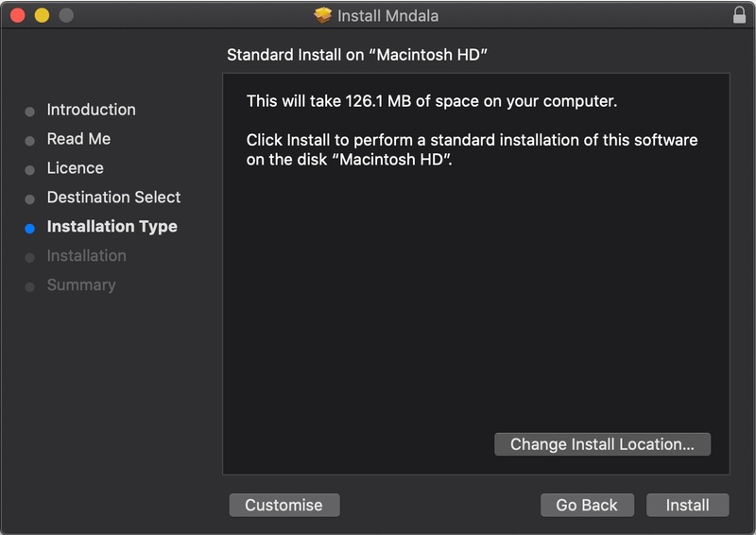Close the installer with the red button

click(17, 15)
